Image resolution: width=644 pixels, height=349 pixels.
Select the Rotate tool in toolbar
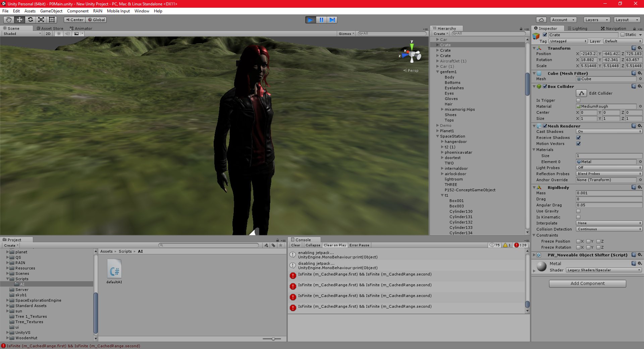click(x=30, y=20)
